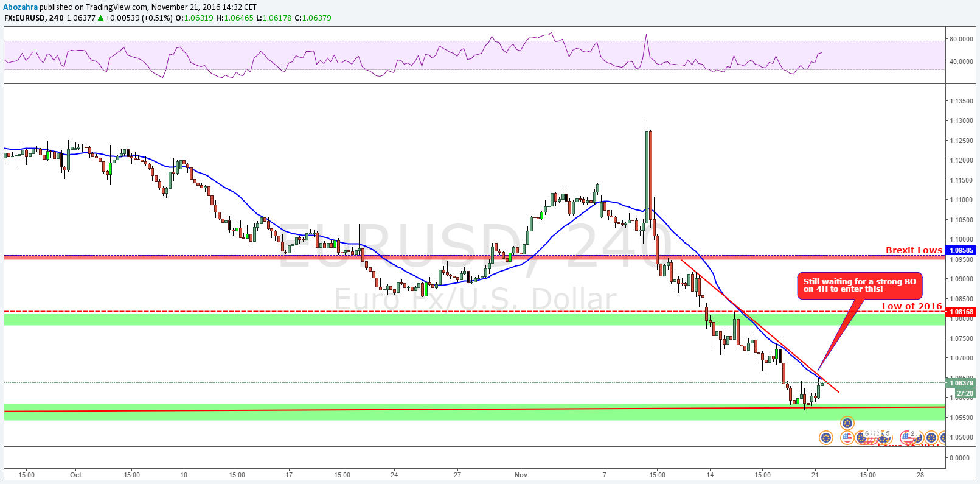Click the 1.12000 price scale label
Screen dimensions: 980x484
coord(962,160)
